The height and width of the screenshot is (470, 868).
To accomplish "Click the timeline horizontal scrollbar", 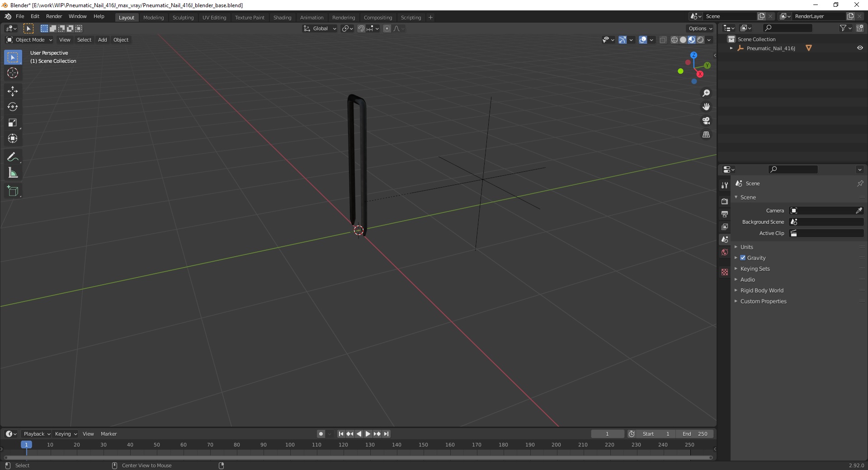I will [359, 457].
